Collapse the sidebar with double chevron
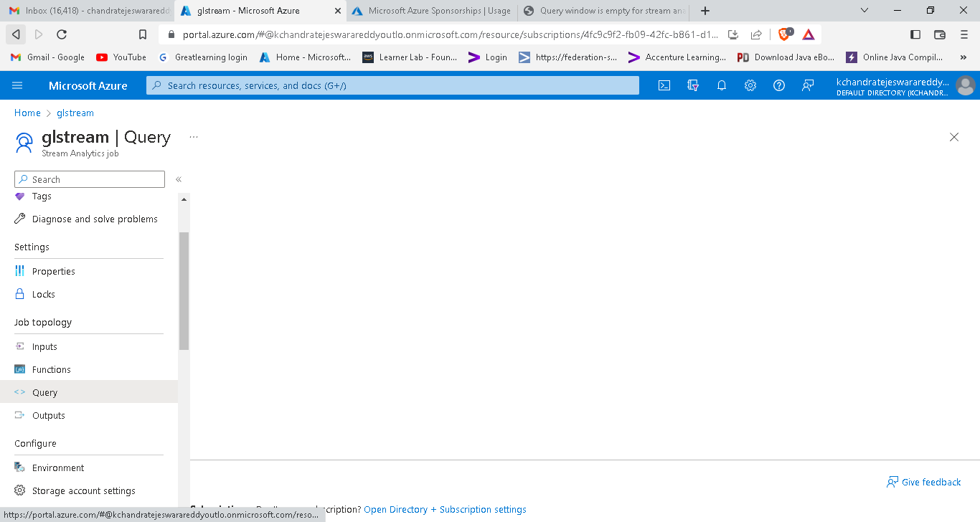The height and width of the screenshot is (522, 980). tap(179, 179)
